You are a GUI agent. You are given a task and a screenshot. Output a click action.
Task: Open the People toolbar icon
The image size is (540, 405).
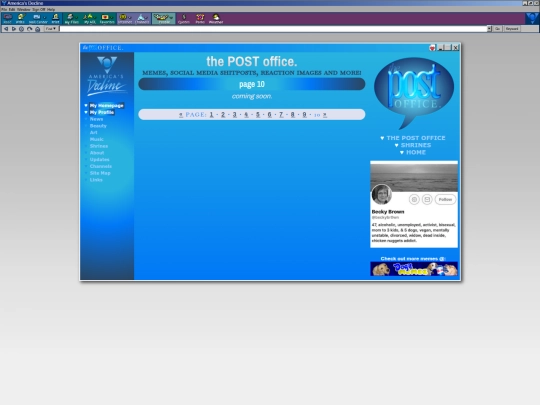(x=164, y=19)
